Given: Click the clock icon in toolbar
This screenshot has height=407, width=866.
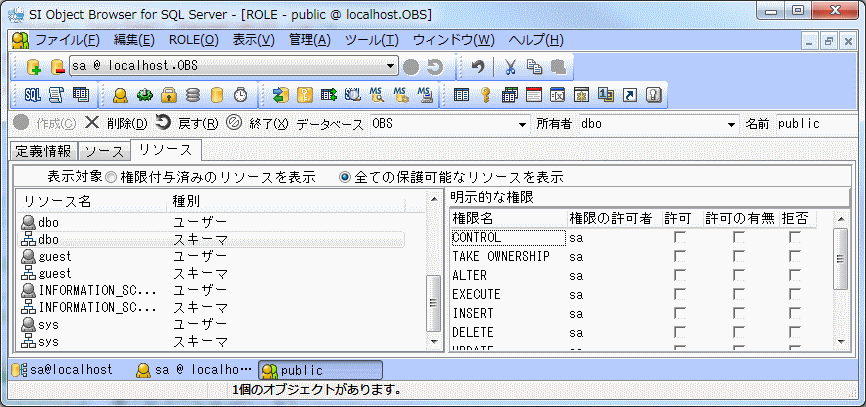Looking at the screenshot, I should [240, 95].
